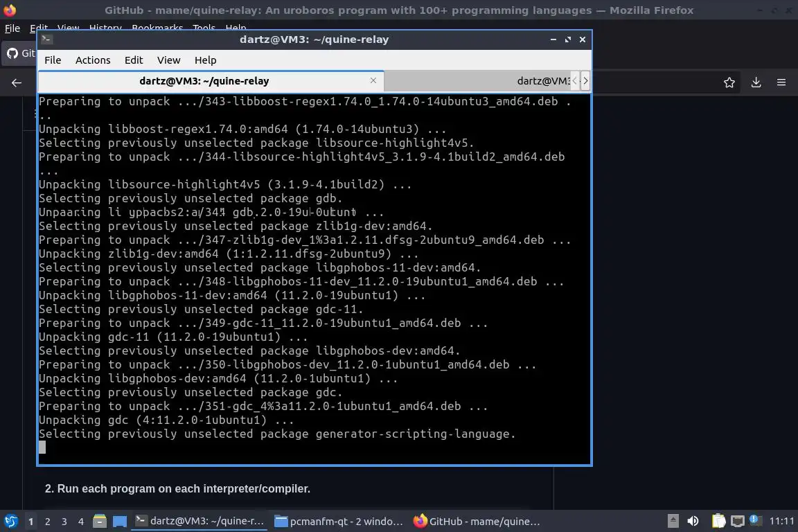Open the terminal Actions menu
798x532 pixels.
tap(93, 60)
